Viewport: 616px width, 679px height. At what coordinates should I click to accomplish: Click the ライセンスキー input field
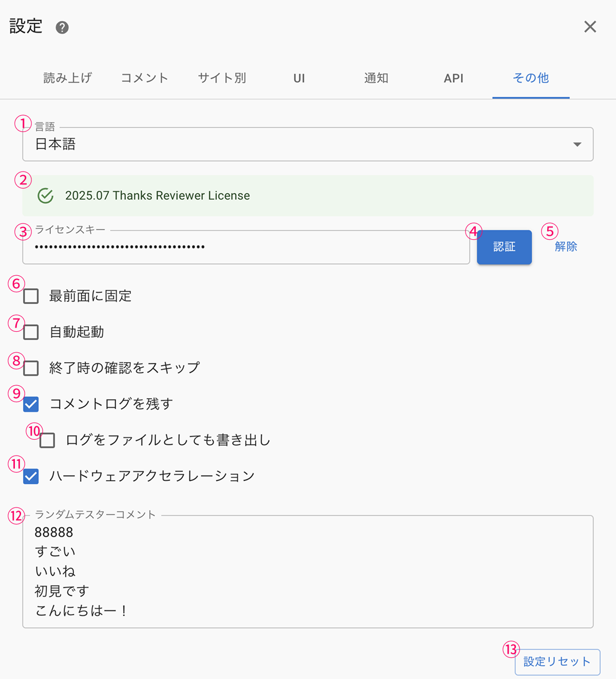[246, 247]
